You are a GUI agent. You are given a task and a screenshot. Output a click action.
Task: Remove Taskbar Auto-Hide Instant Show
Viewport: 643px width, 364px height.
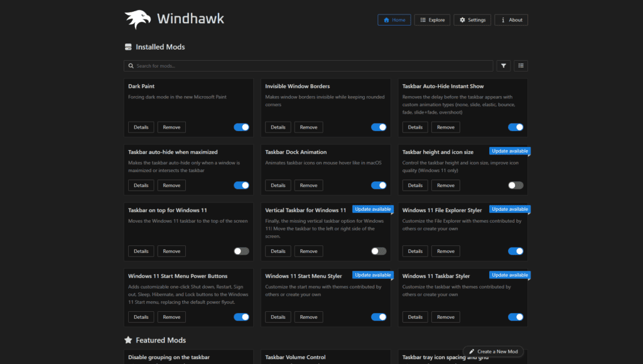tap(445, 127)
